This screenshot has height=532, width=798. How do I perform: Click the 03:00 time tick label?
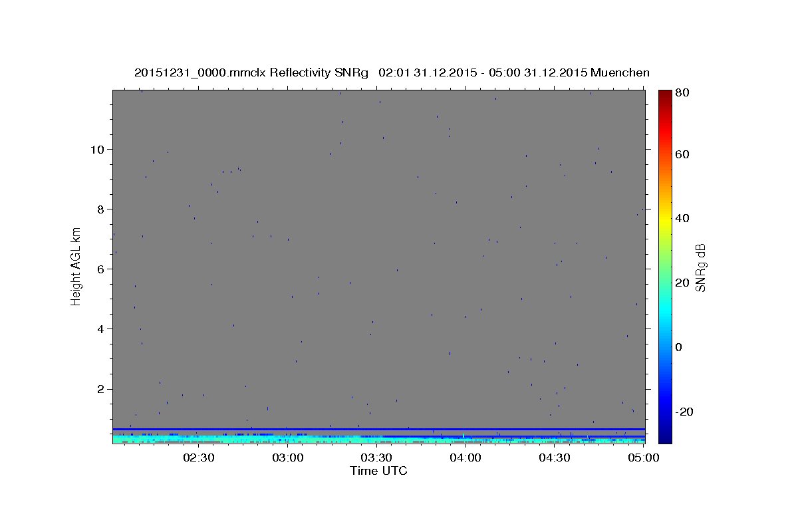click(288, 458)
